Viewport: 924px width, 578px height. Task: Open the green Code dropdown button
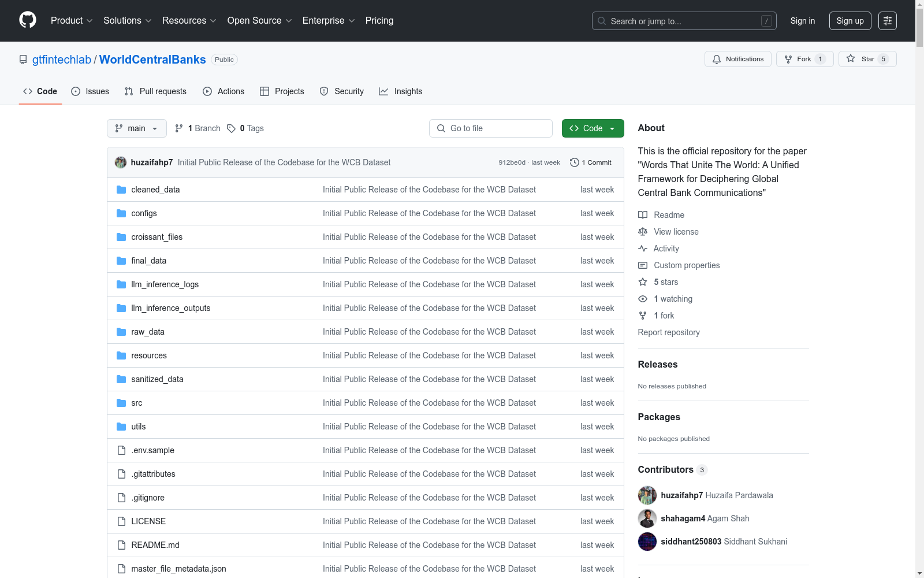click(x=593, y=128)
